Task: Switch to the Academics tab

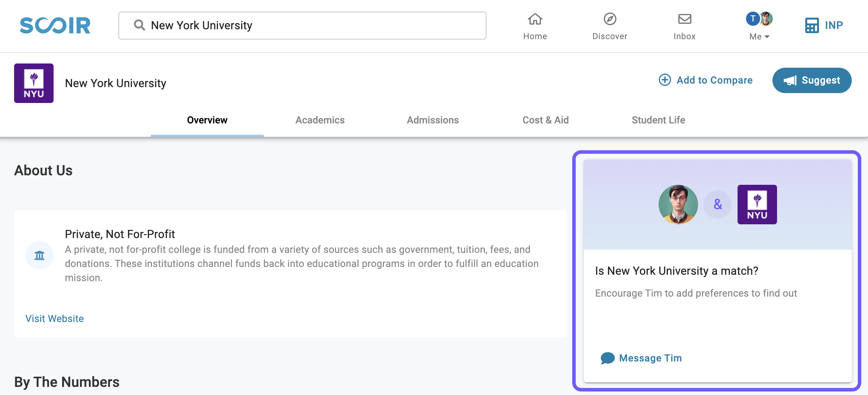Action: (x=320, y=120)
